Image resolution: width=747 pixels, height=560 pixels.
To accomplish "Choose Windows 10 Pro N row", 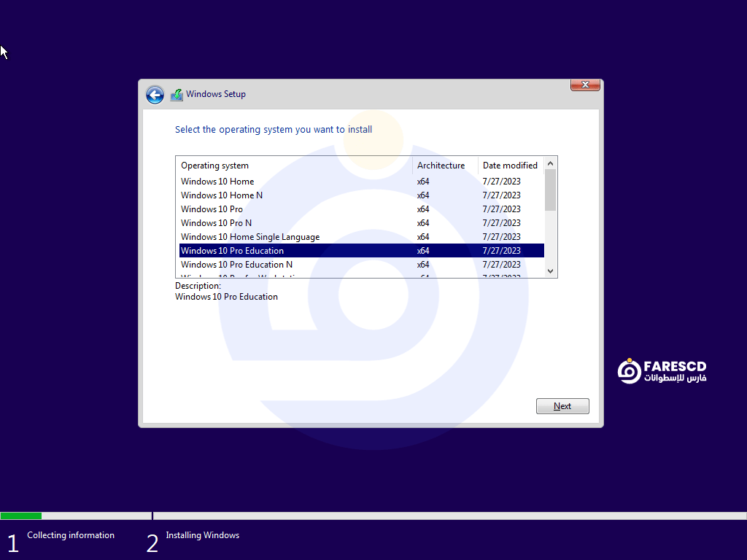I will pos(362,223).
